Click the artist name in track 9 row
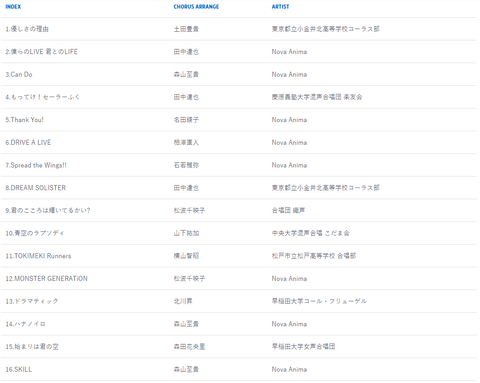 [x=288, y=210]
